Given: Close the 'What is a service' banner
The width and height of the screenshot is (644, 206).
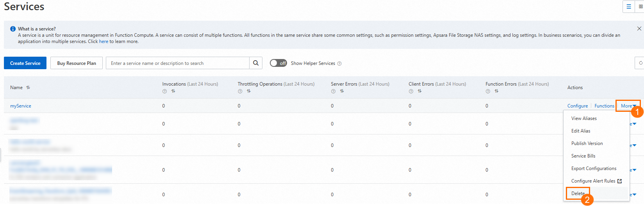Looking at the screenshot, I should coord(639,29).
